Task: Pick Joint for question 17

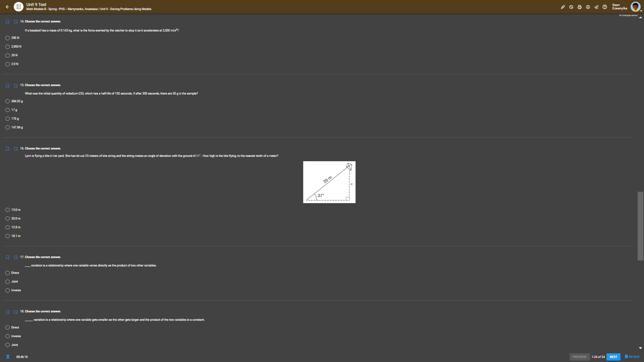Action: tap(7, 282)
